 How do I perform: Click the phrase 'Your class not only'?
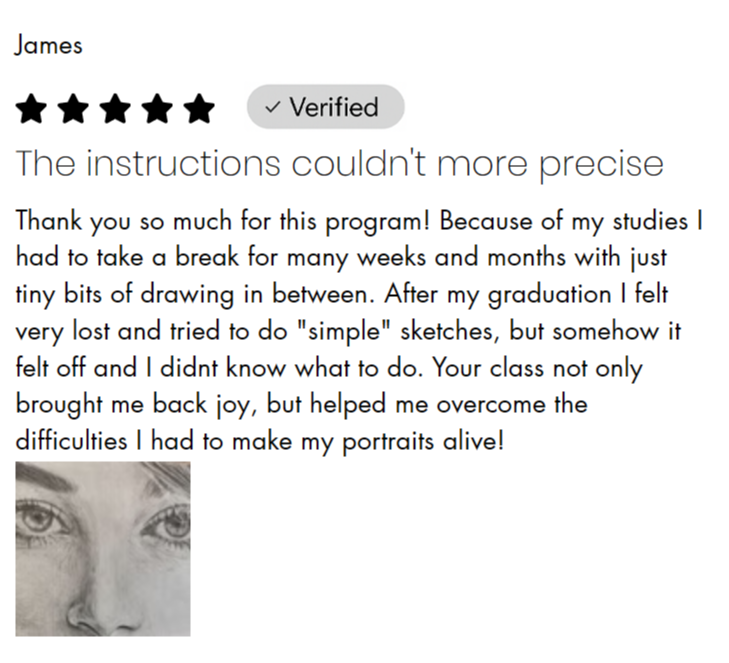click(537, 369)
